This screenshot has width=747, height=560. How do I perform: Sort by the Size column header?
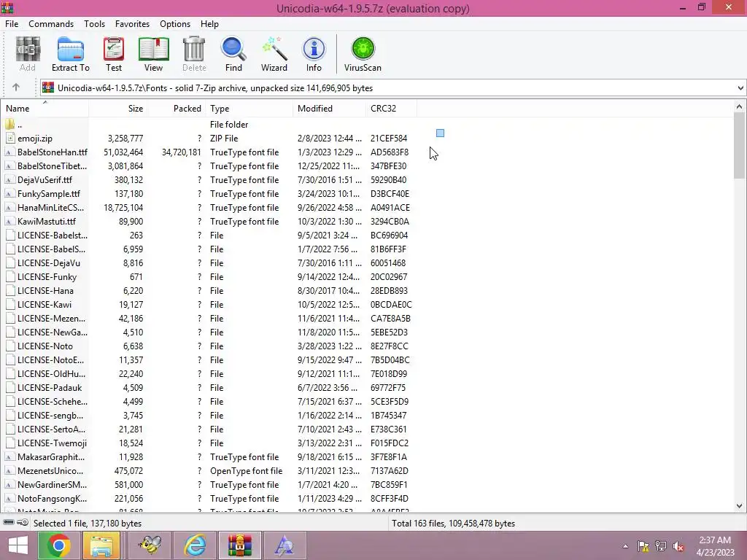click(x=118, y=109)
